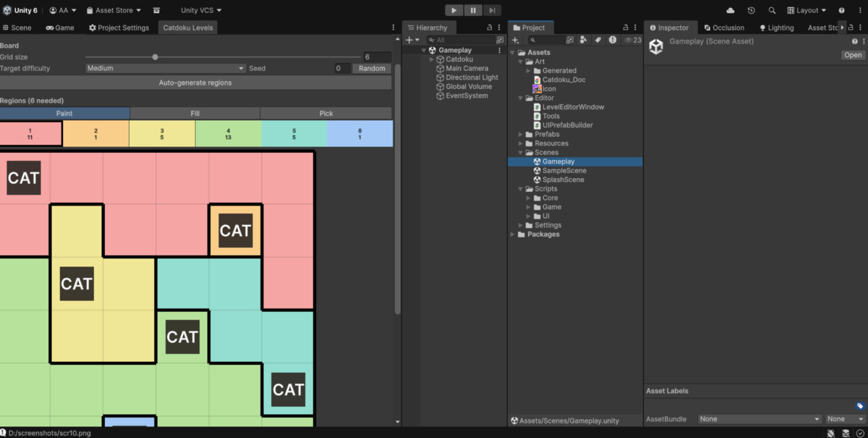This screenshot has width=868, height=438.
Task: Collapse the Art folder
Action: (x=521, y=62)
